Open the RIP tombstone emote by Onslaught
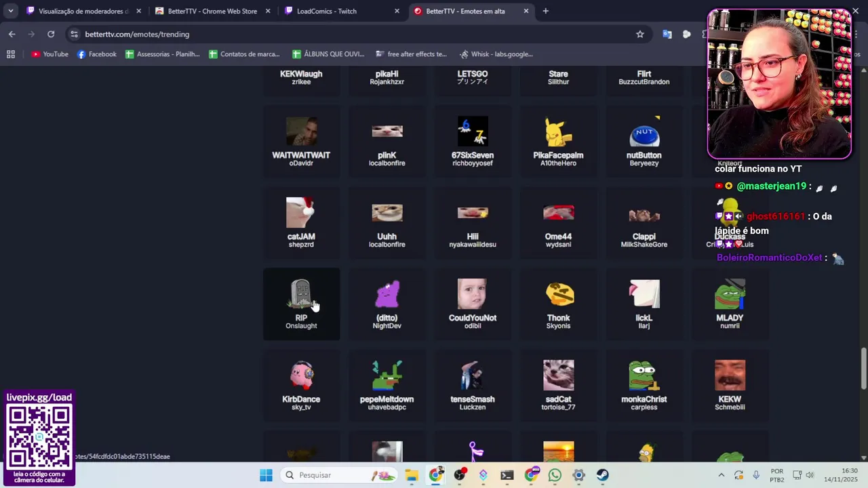This screenshot has height=488, width=868. click(301, 304)
